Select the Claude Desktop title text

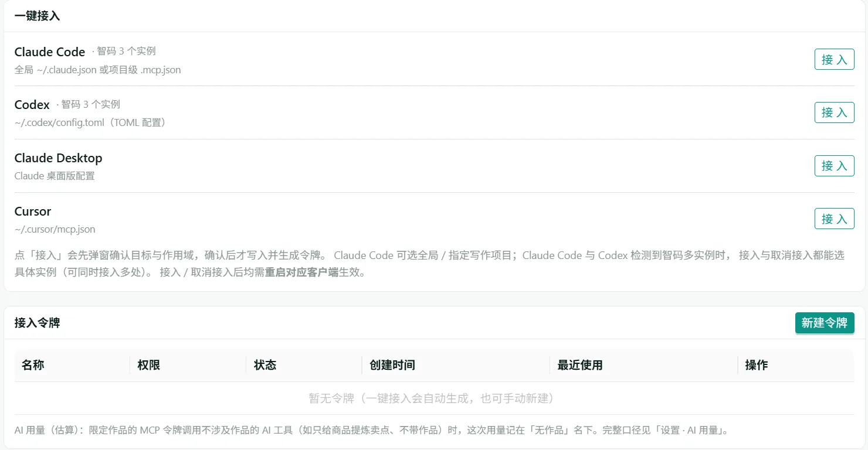pyautogui.click(x=59, y=158)
